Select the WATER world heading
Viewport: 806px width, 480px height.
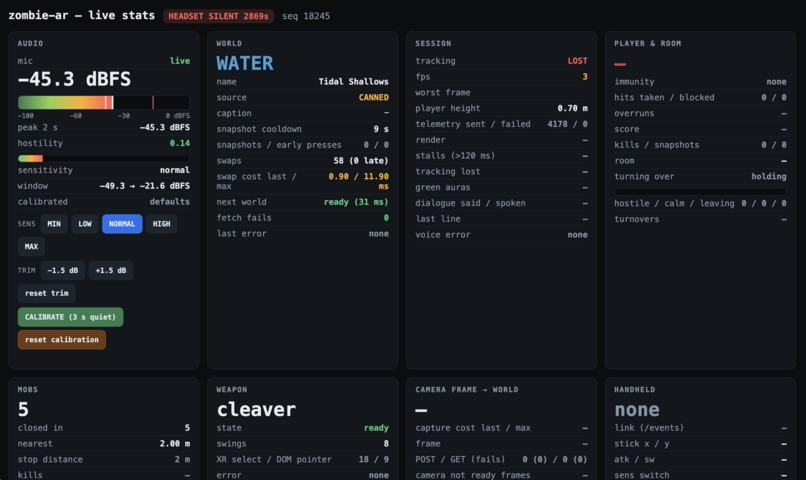pyautogui.click(x=245, y=63)
